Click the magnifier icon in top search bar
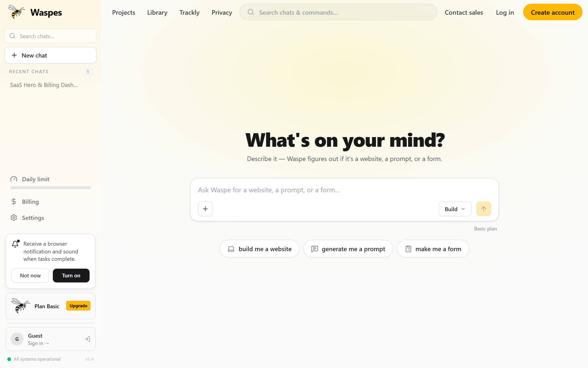 click(251, 12)
